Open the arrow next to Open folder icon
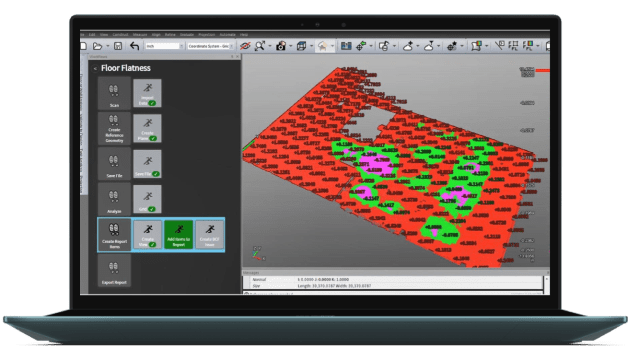The height and width of the screenshot is (360, 644). (x=107, y=46)
